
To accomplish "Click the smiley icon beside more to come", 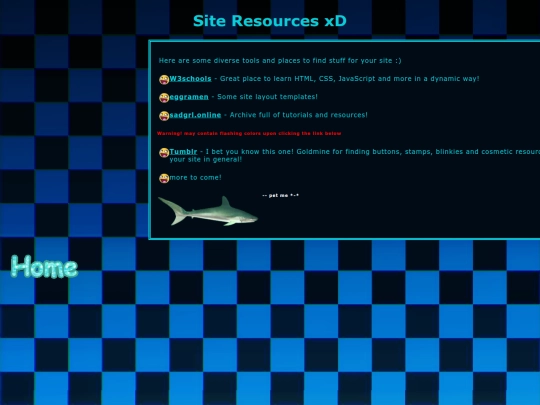I will pos(164,178).
